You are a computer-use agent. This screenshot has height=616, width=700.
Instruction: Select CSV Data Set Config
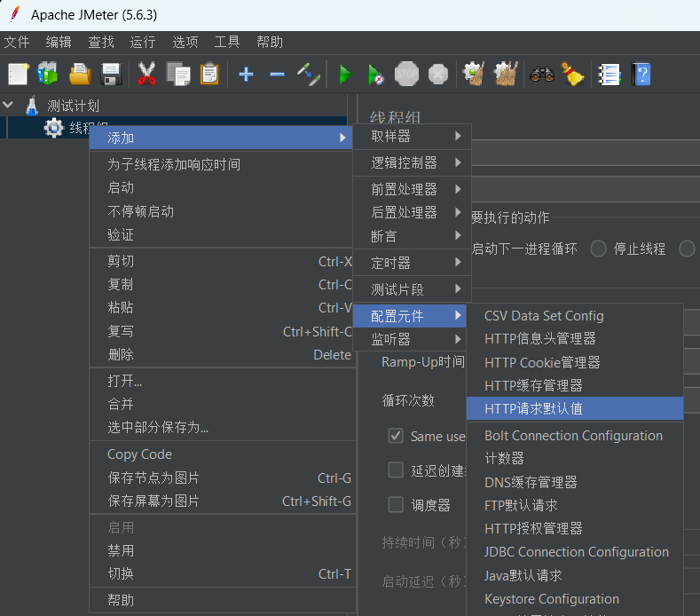coord(575,316)
